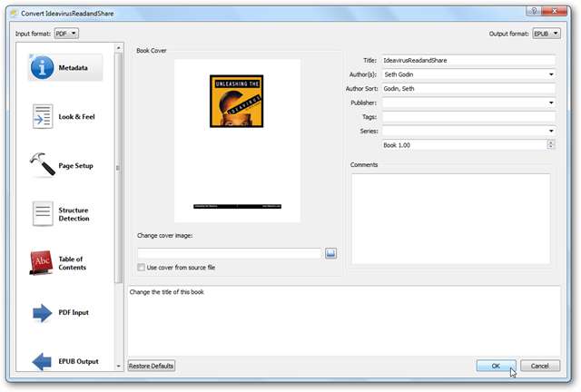The height and width of the screenshot is (392, 581).
Task: Open the EPUB Output arrow icon
Action: (42, 362)
